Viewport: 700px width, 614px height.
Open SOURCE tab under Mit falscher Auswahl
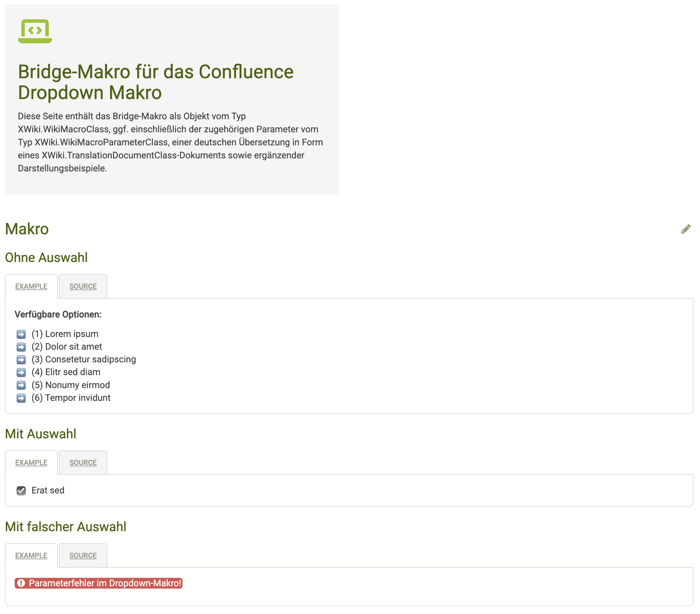[83, 555]
